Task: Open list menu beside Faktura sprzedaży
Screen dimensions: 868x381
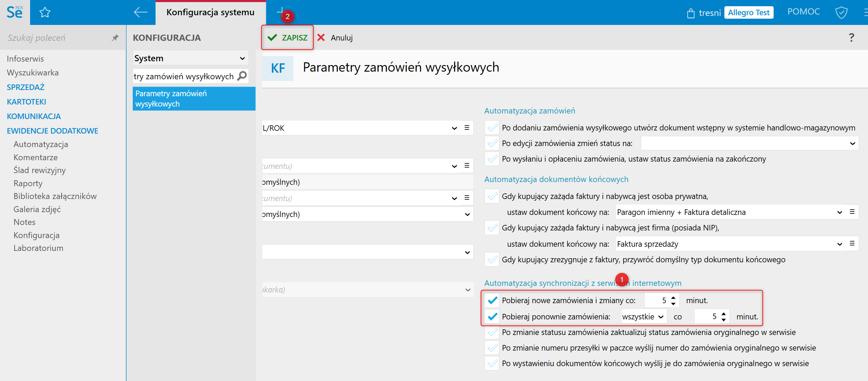Action: (852, 244)
